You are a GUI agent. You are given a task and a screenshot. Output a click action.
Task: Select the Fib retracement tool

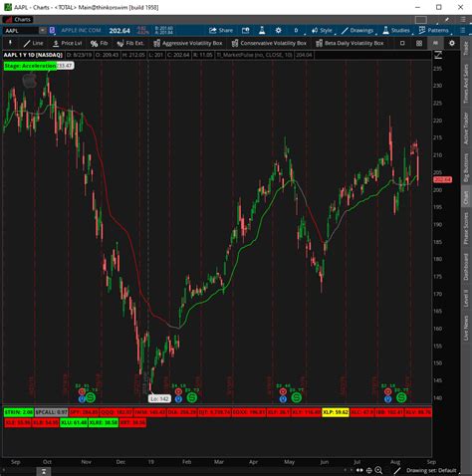(99, 43)
